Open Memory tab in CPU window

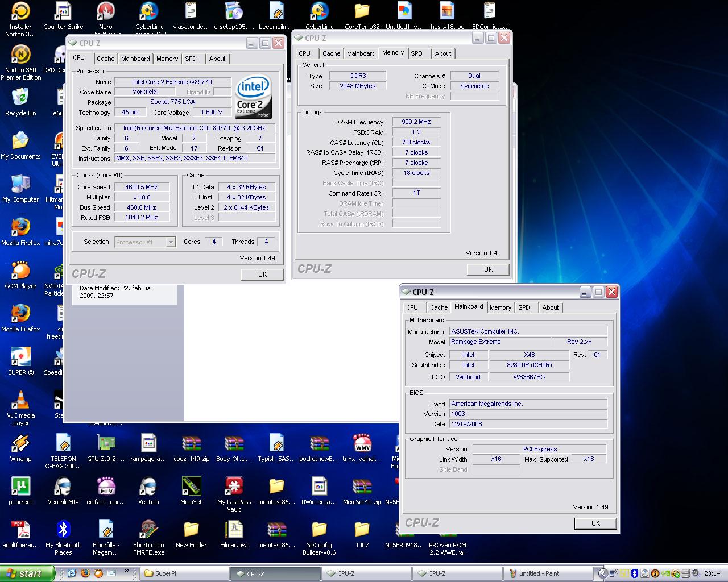(x=167, y=59)
